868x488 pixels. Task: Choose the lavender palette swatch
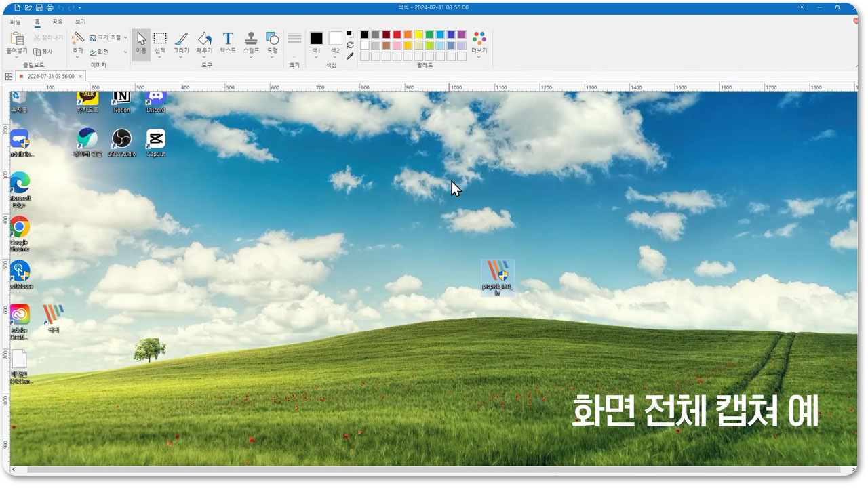pos(462,45)
